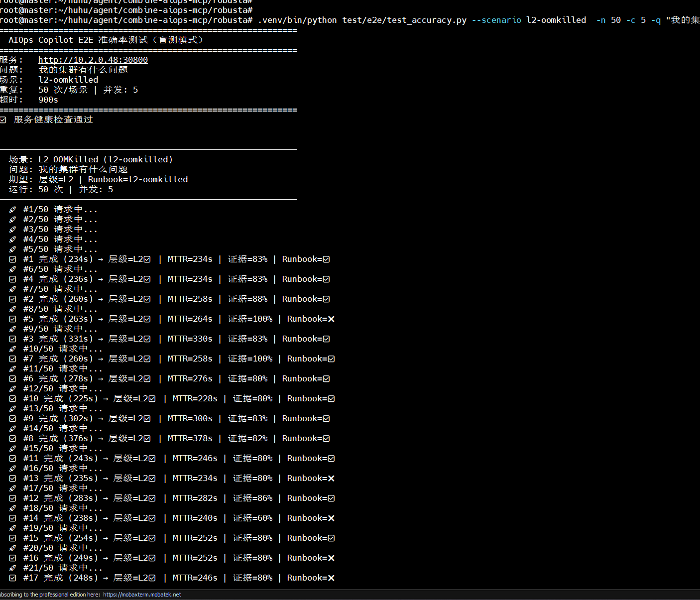Click the rocket icon beside #1/50 请求中
The height and width of the screenshot is (600, 700).
12,210
